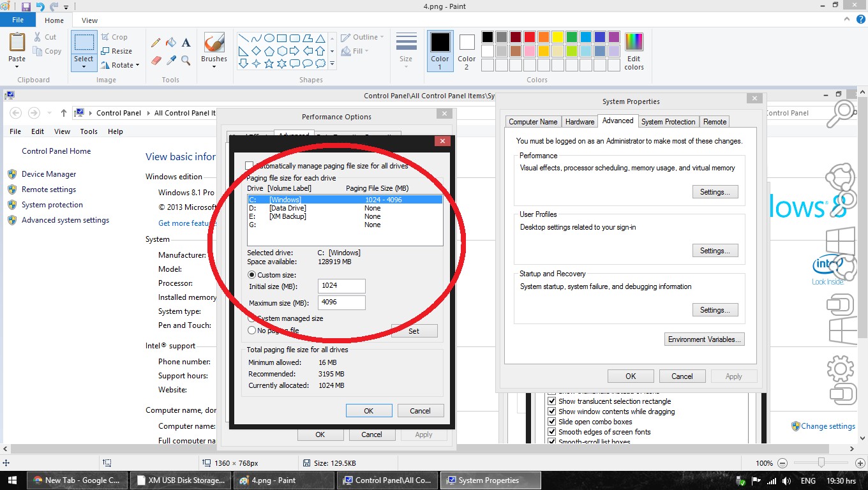Viewport: 868px width, 490px height.
Task: Open the Edit colors dialog
Action: [x=634, y=50]
